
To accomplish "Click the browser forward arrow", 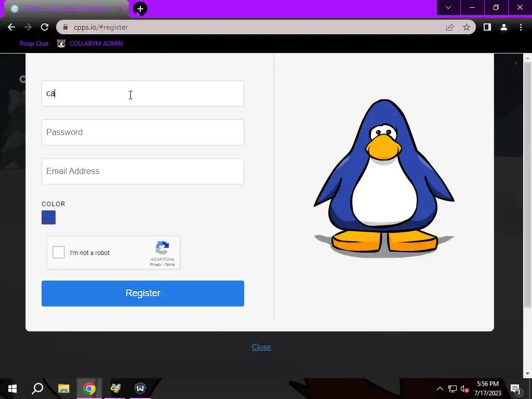I will pyautogui.click(x=28, y=27).
